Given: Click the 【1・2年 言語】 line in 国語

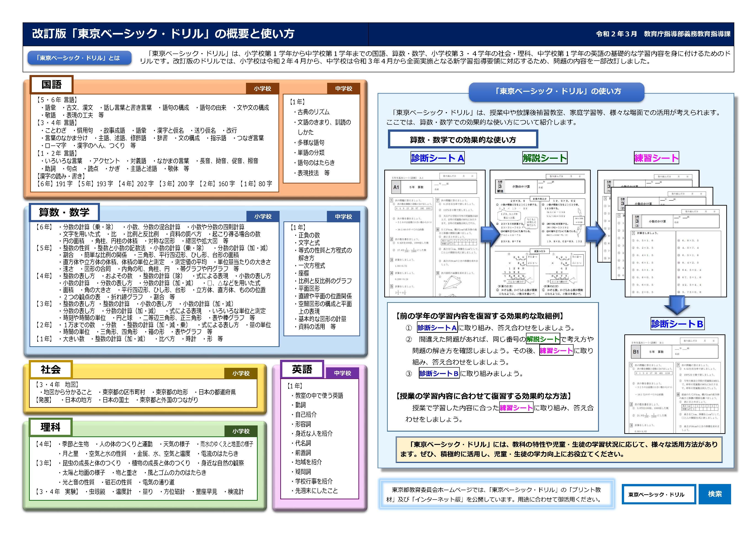Looking at the screenshot, I should point(57,153).
